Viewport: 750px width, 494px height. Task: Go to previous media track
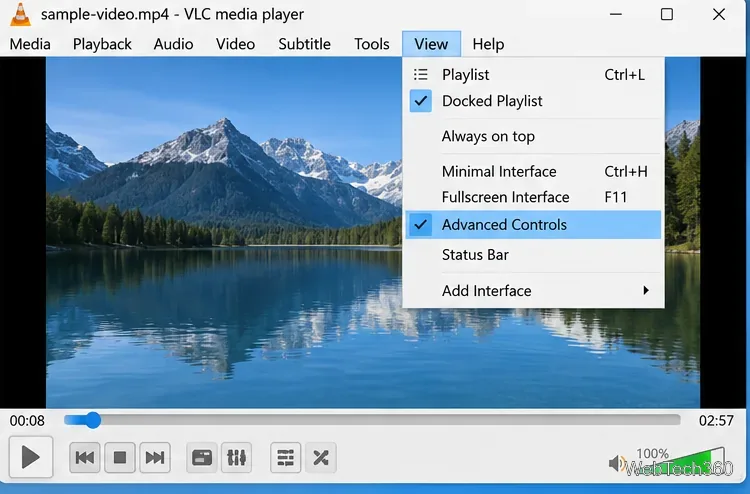tap(85, 458)
